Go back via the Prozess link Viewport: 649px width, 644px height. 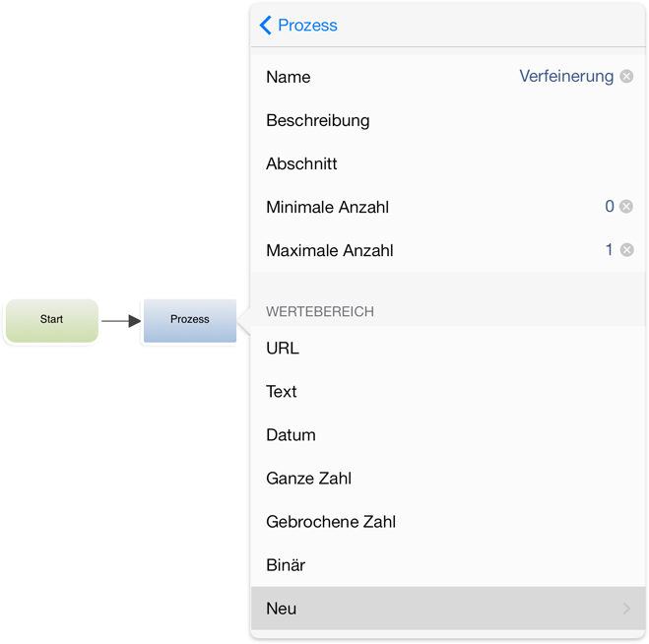pyautogui.click(x=307, y=26)
